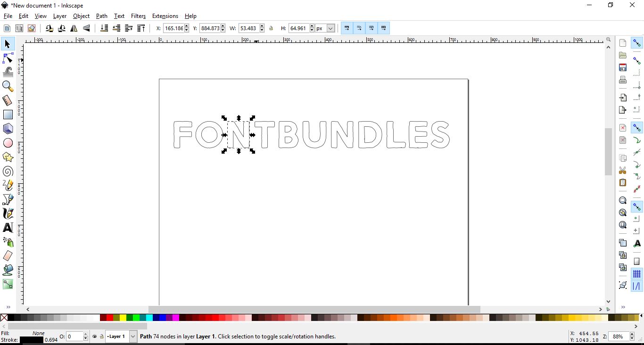Screen dimensions: 644x345
Task: Click the Paste clipboard icon
Action: click(x=623, y=182)
